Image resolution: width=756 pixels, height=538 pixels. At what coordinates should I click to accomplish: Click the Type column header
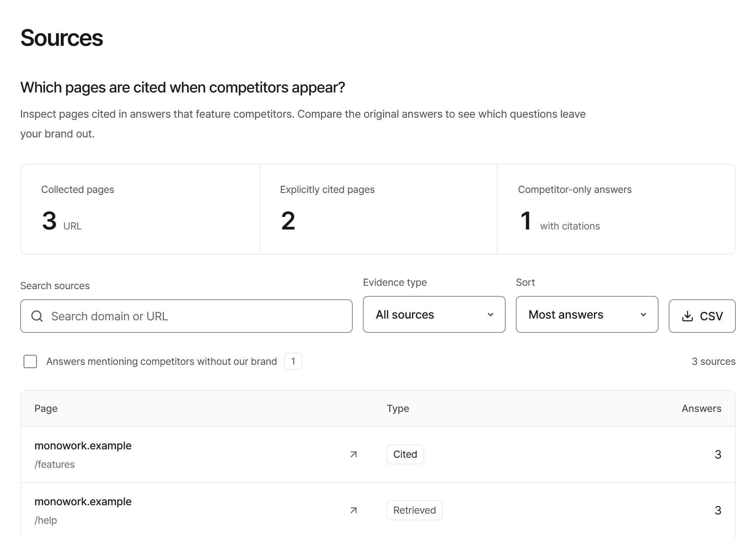[398, 409]
